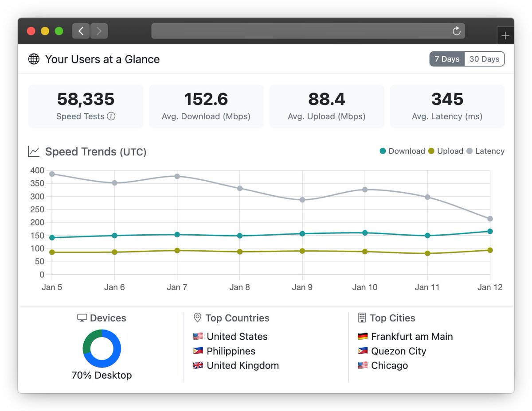Image resolution: width=532 pixels, height=411 pixels.
Task: Select the monitor icon in the Devices section
Action: tap(82, 318)
